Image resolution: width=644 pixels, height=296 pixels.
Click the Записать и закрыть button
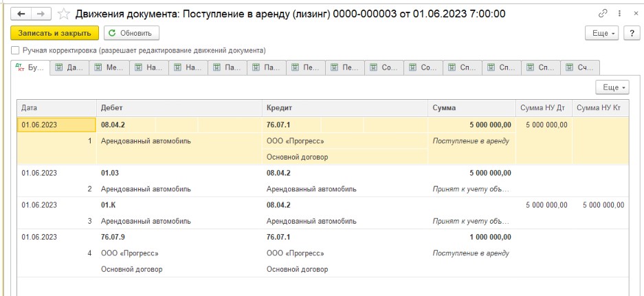click(x=54, y=33)
